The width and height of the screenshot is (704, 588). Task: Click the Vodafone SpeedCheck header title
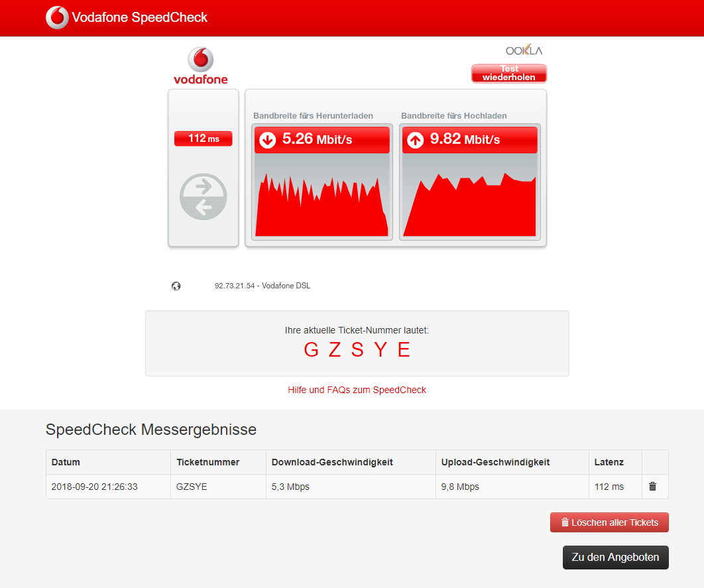[140, 17]
